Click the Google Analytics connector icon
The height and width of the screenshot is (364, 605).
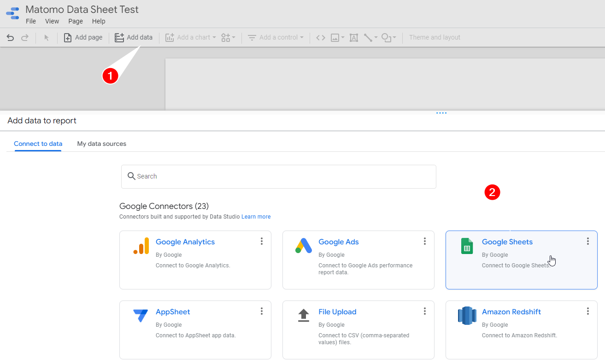(x=141, y=246)
